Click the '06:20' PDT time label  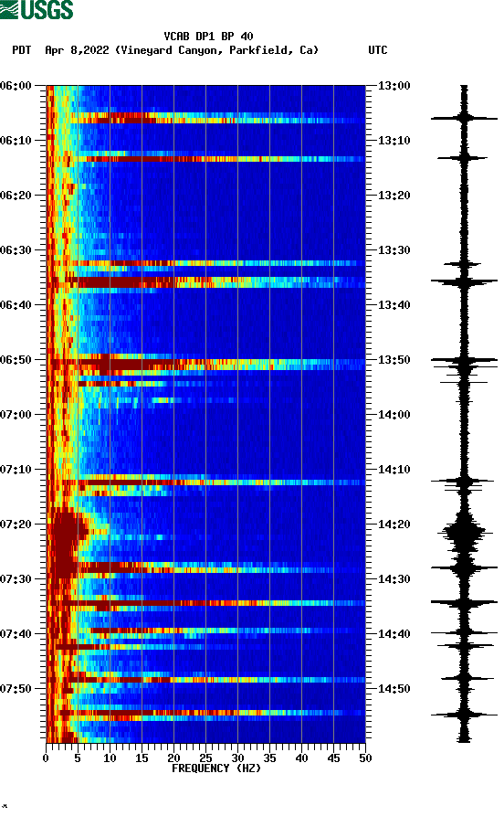pyautogui.click(x=16, y=196)
